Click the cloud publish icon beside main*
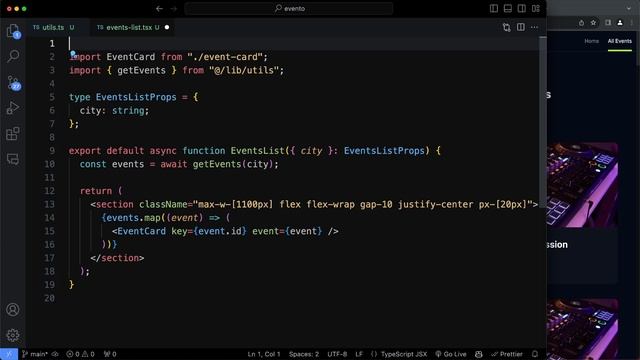 pyautogui.click(x=55, y=354)
